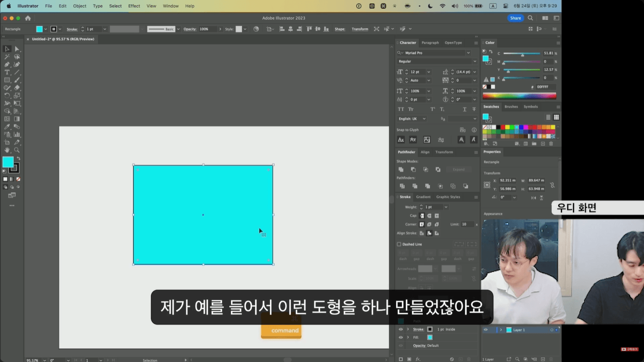This screenshot has width=644, height=362.
Task: Click the All Caps TT icon
Action: coord(401,109)
